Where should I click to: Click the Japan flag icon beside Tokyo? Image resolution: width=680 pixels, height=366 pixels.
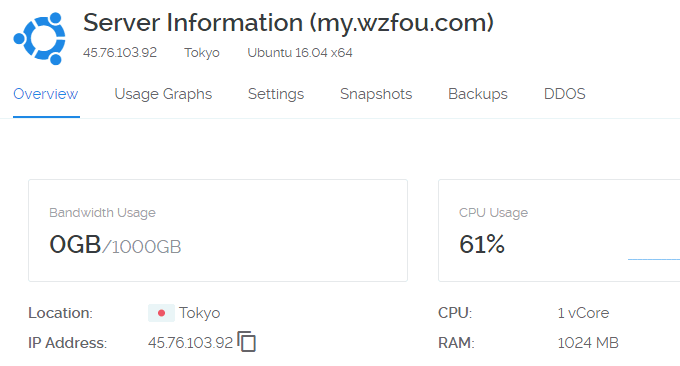pos(161,313)
